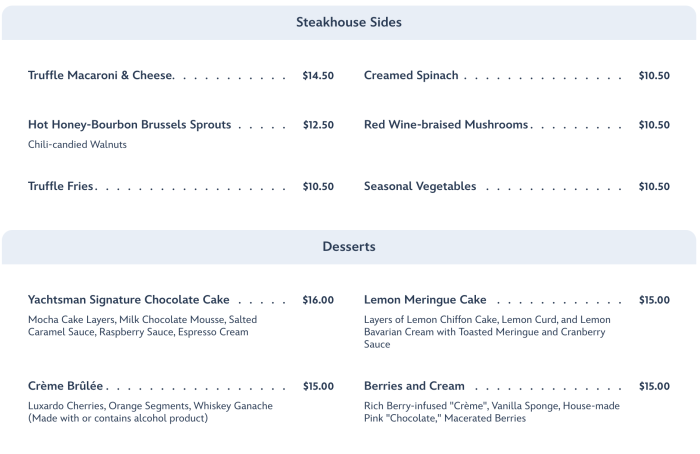
Task: Choose the Seasonal Vegetables side
Action: (420, 186)
